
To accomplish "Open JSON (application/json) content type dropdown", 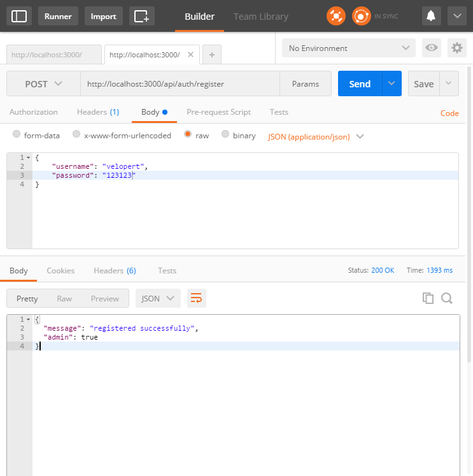I will pos(316,136).
